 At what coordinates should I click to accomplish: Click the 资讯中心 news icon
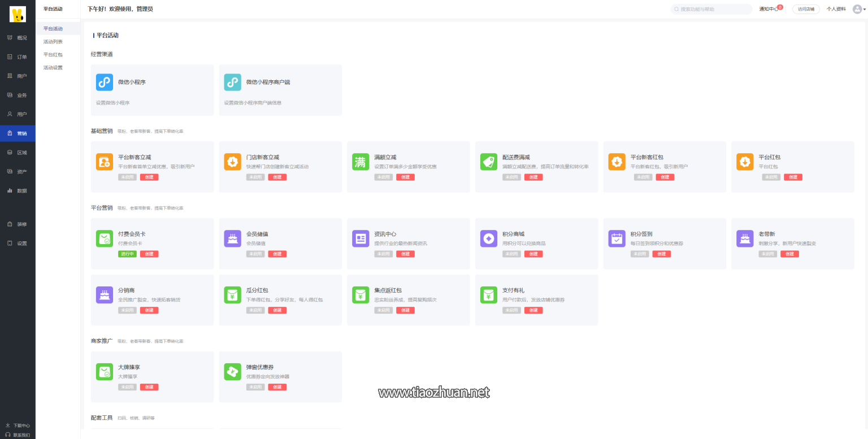361,238
